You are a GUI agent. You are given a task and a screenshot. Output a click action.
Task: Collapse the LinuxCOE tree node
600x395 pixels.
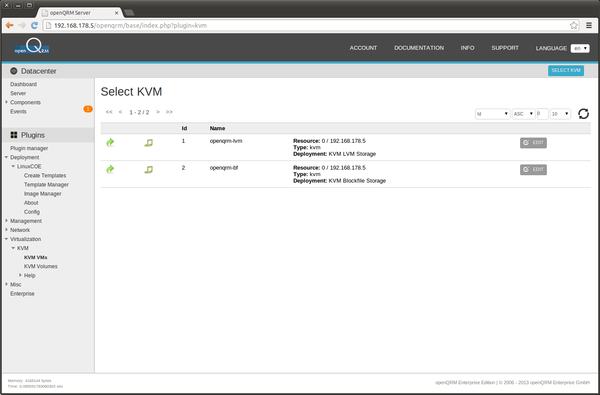click(13, 166)
